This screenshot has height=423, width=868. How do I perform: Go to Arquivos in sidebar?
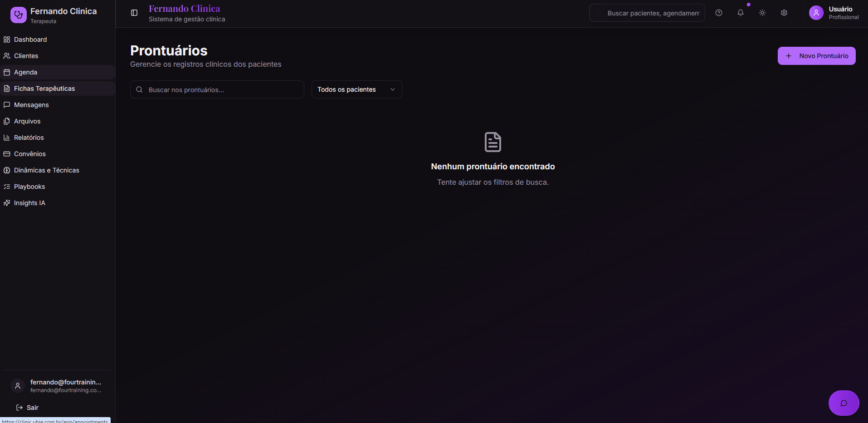click(x=58, y=121)
